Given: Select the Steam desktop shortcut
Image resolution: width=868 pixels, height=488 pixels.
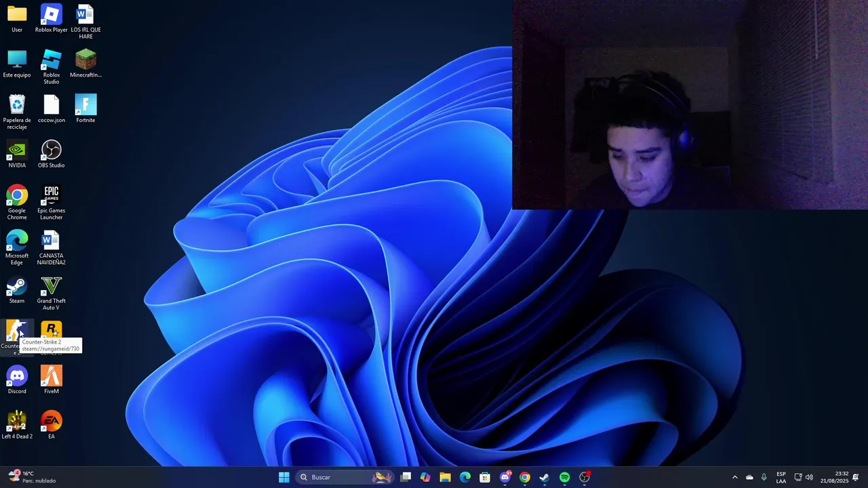Looking at the screenshot, I should point(17,290).
